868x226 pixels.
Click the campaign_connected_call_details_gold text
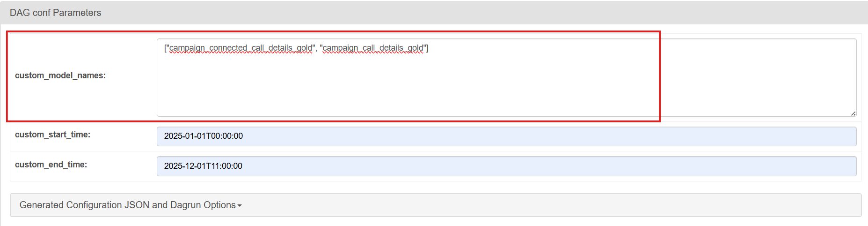click(x=241, y=48)
